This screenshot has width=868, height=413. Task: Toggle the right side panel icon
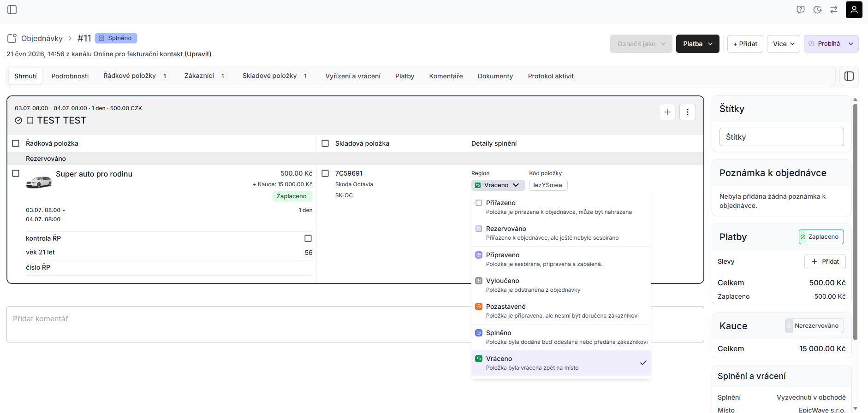click(849, 76)
